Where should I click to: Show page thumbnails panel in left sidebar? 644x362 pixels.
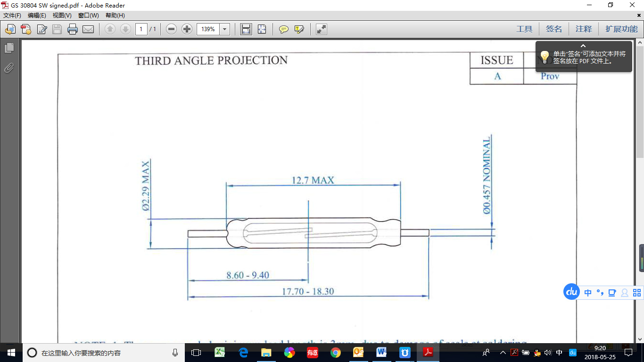pyautogui.click(x=9, y=48)
